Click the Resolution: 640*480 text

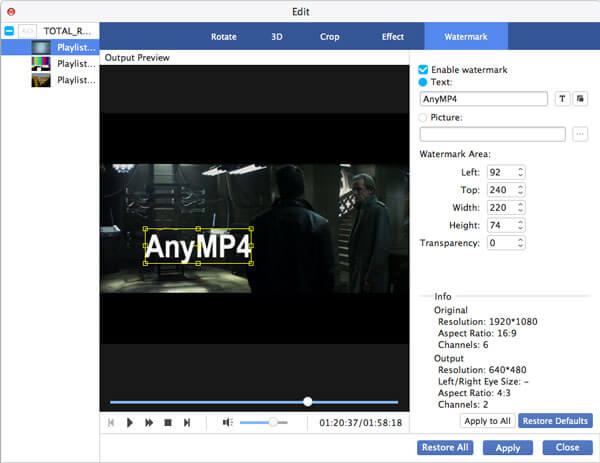pyautogui.click(x=482, y=370)
